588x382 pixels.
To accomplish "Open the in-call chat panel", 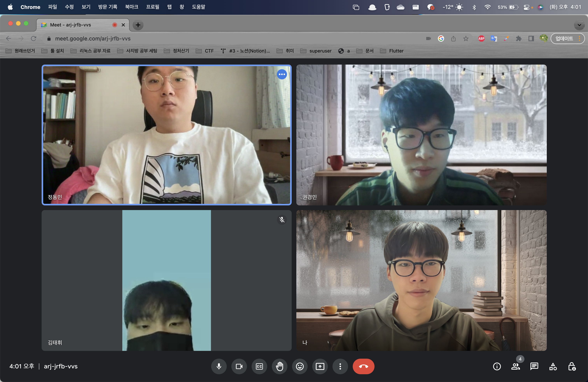I will (x=534, y=366).
